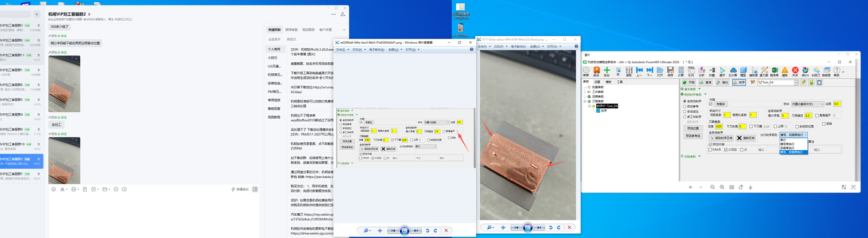The width and height of the screenshot is (868, 238).
Task: Click translate icon in 图片 viewer bottom bar
Action: (x=844, y=187)
